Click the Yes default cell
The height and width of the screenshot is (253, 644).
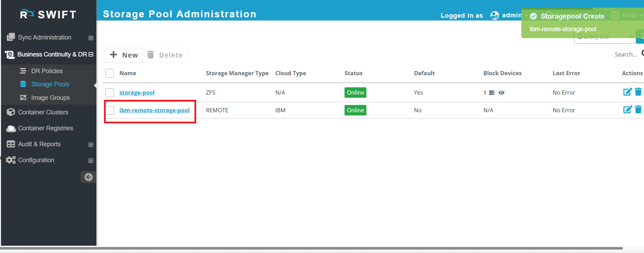pyautogui.click(x=418, y=93)
